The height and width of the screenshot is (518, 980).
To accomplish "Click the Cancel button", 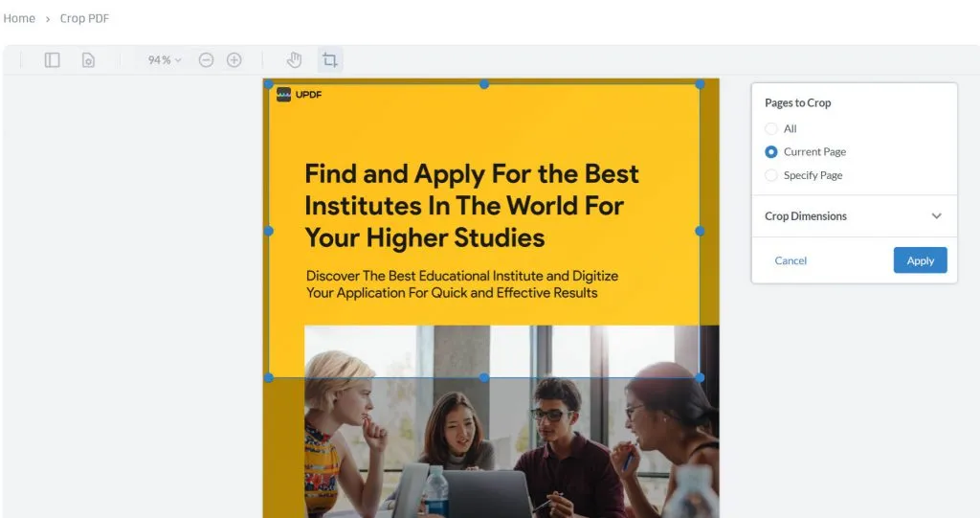I will point(791,260).
